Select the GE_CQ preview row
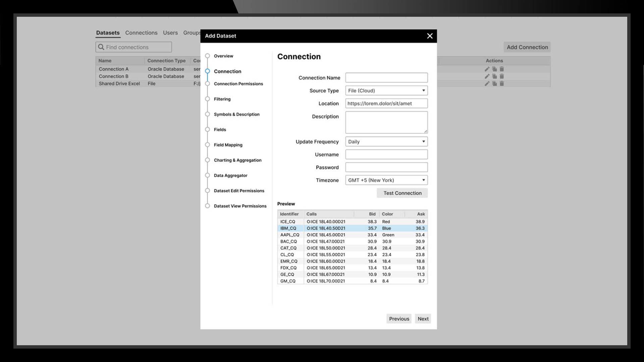The height and width of the screenshot is (362, 644). tap(353, 275)
